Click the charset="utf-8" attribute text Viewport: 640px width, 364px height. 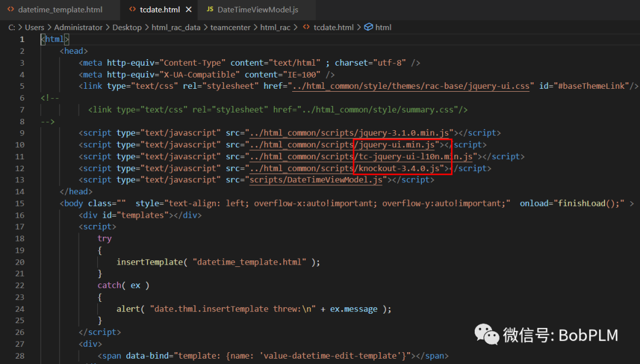tap(370, 63)
